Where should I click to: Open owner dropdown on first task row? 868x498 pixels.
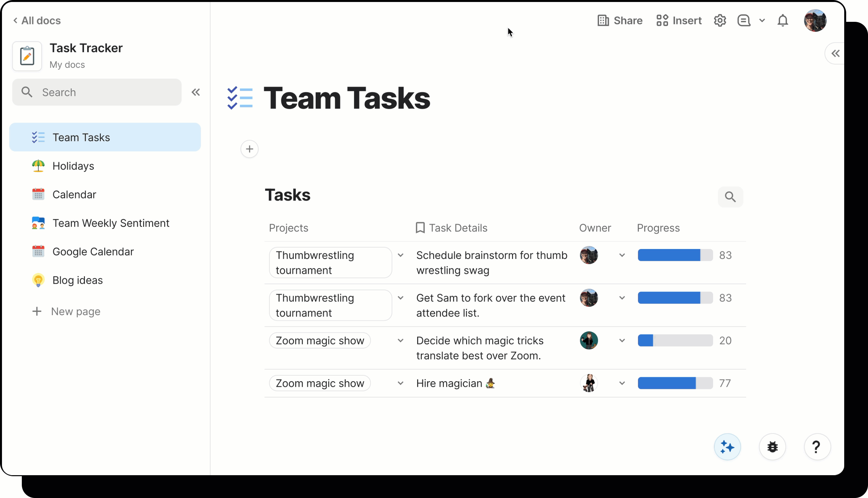[x=622, y=255]
